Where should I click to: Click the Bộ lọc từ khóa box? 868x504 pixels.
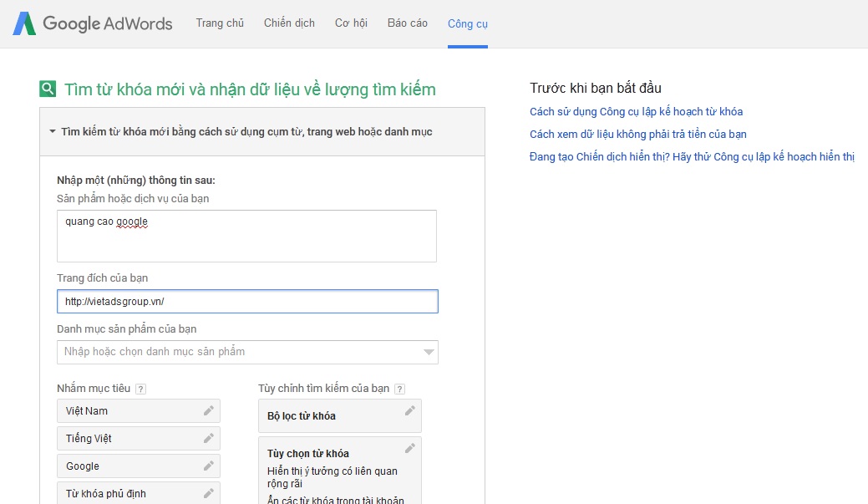pyautogui.click(x=340, y=416)
